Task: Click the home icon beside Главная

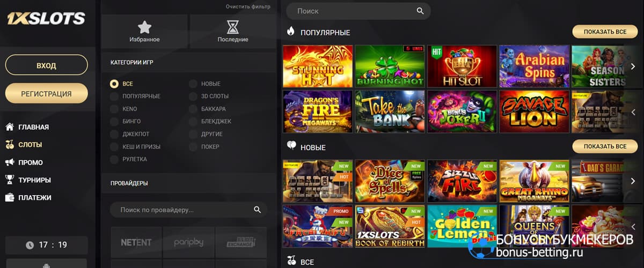Action: click(10, 127)
